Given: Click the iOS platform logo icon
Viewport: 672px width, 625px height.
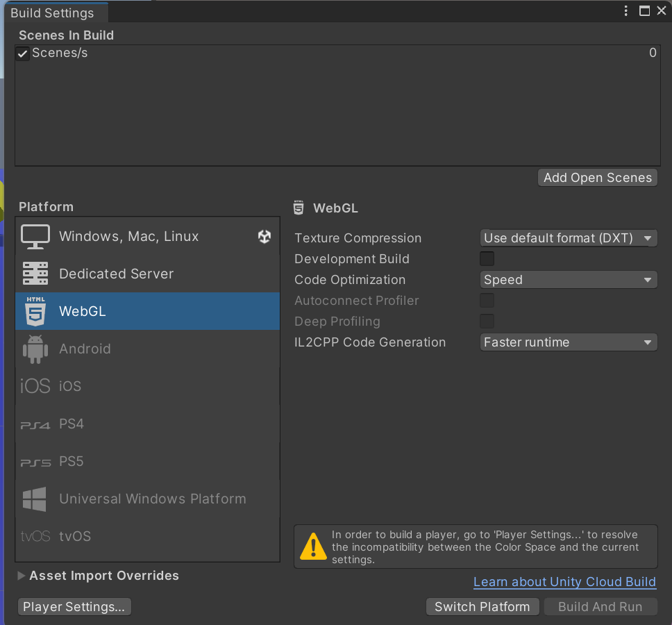Looking at the screenshot, I should tap(35, 386).
